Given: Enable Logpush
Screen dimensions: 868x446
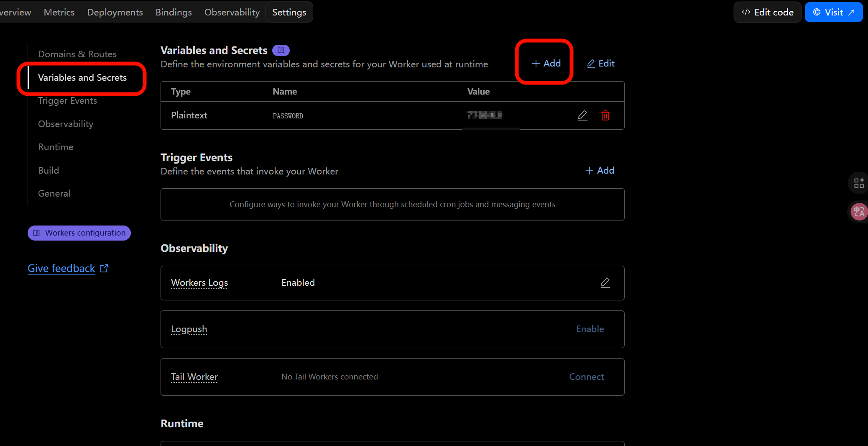Looking at the screenshot, I should (590, 329).
